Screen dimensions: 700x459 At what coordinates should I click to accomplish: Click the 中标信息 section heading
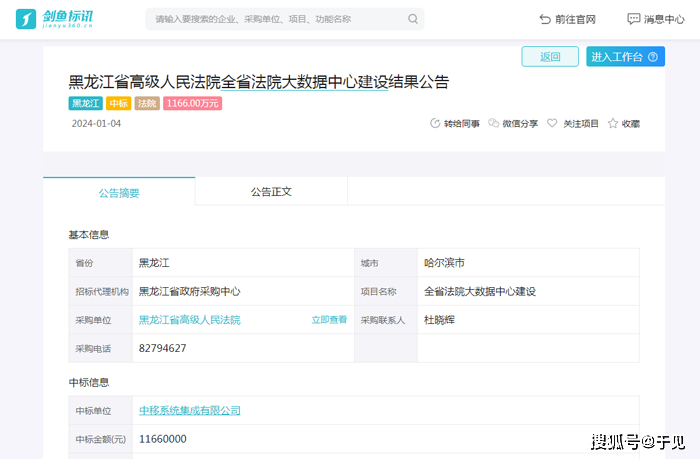pos(89,382)
